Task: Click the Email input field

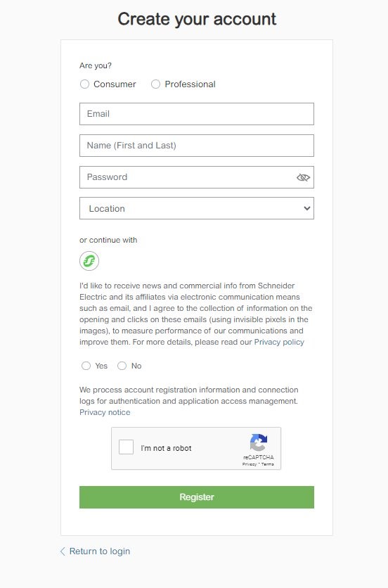Action: 197,114
